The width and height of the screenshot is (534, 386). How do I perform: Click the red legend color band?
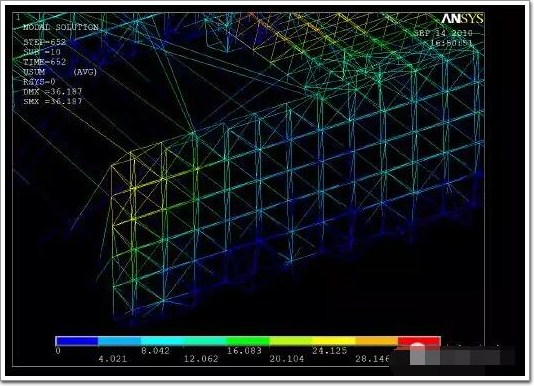click(419, 341)
